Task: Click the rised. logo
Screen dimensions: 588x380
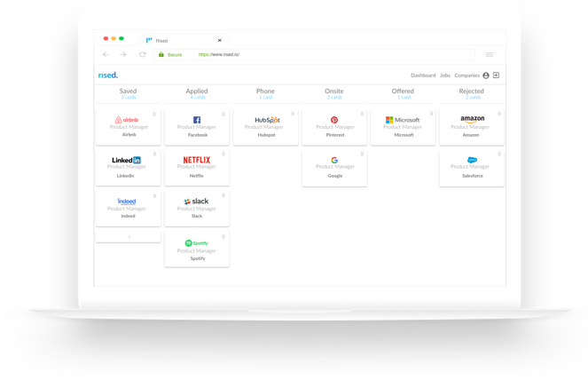Action: [x=108, y=75]
